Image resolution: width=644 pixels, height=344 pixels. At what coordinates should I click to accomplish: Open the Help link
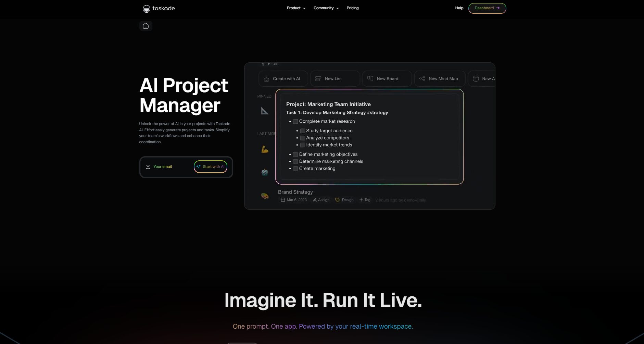click(459, 8)
